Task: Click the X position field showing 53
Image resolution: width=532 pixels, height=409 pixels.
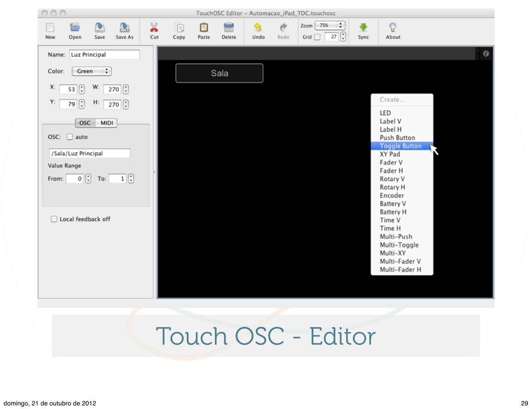Action: coord(68,89)
